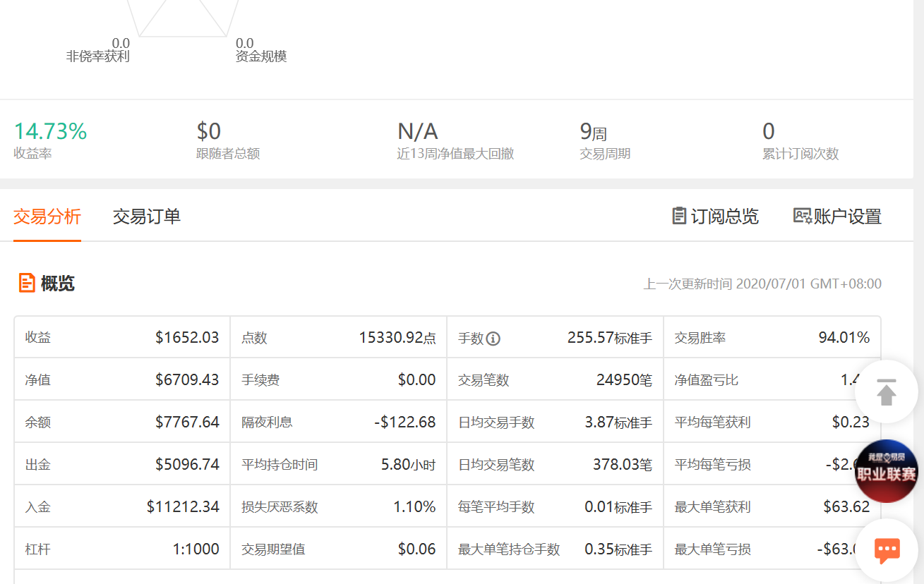Click the 平均持仓时间 value 5.80小时

(409, 465)
